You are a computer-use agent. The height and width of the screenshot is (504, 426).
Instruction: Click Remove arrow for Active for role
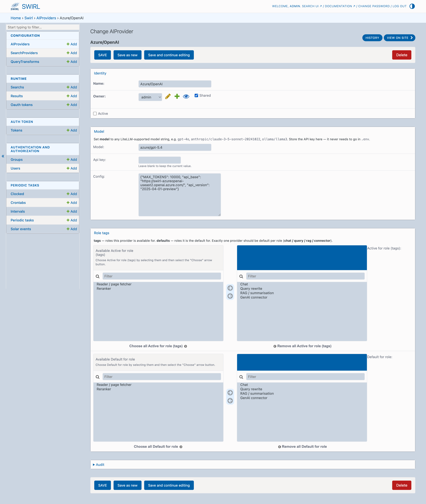[x=230, y=296]
